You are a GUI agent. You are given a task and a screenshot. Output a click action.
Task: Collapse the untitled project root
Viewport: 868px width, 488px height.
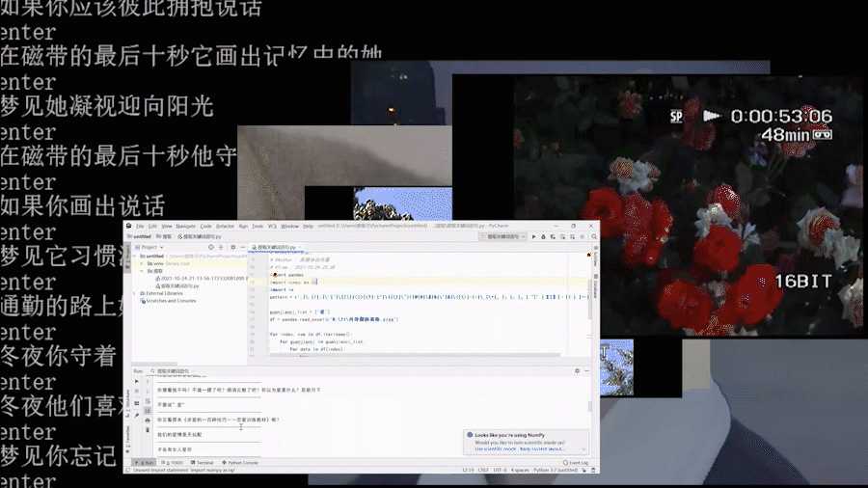(x=135, y=256)
